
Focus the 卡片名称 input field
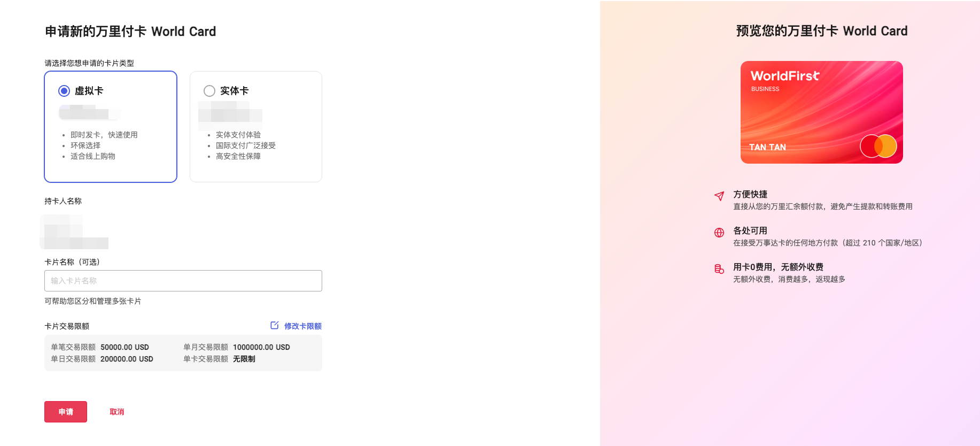[x=183, y=281]
